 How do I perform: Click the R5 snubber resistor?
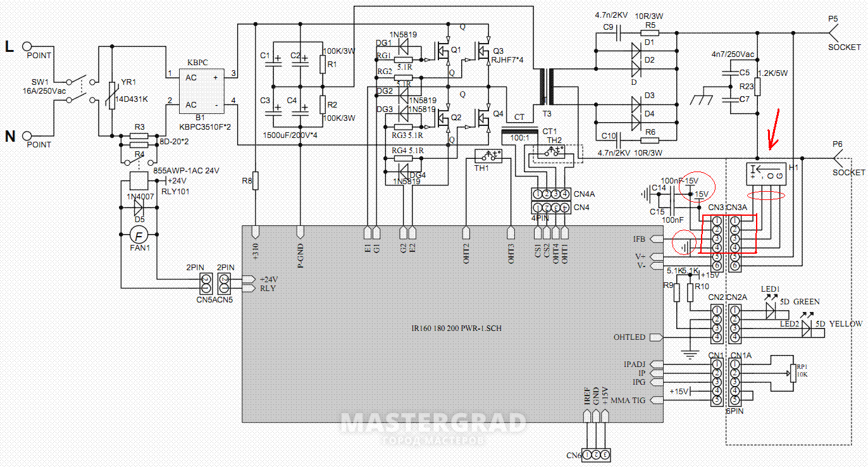(x=649, y=32)
